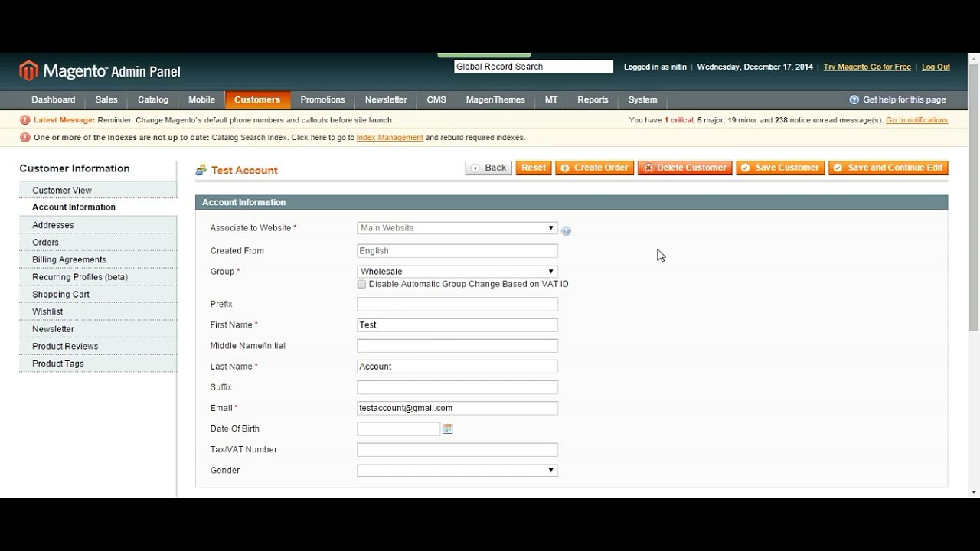Open the CMS menu
The width and height of the screenshot is (980, 551).
coord(436,99)
